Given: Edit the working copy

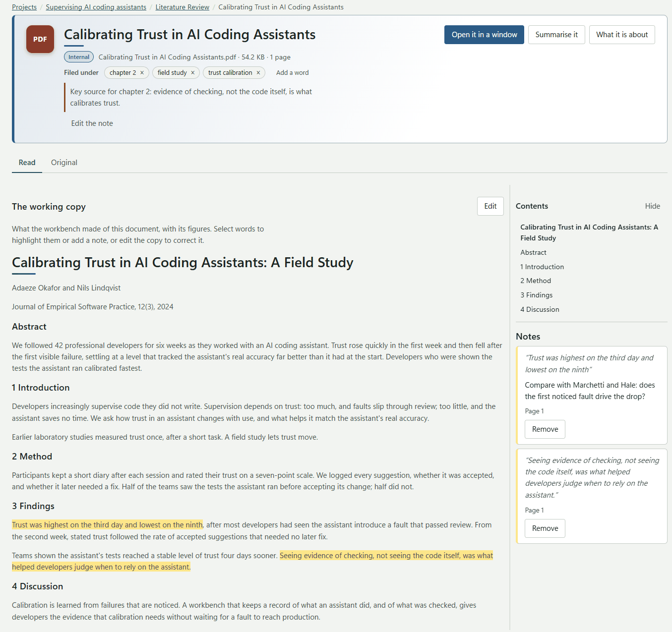Looking at the screenshot, I should (490, 206).
